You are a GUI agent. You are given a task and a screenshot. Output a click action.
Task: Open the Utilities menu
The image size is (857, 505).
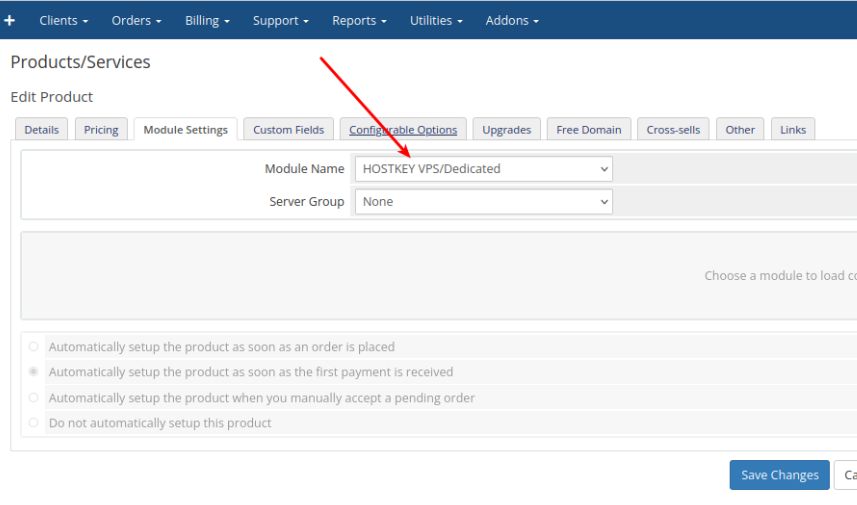pos(436,21)
